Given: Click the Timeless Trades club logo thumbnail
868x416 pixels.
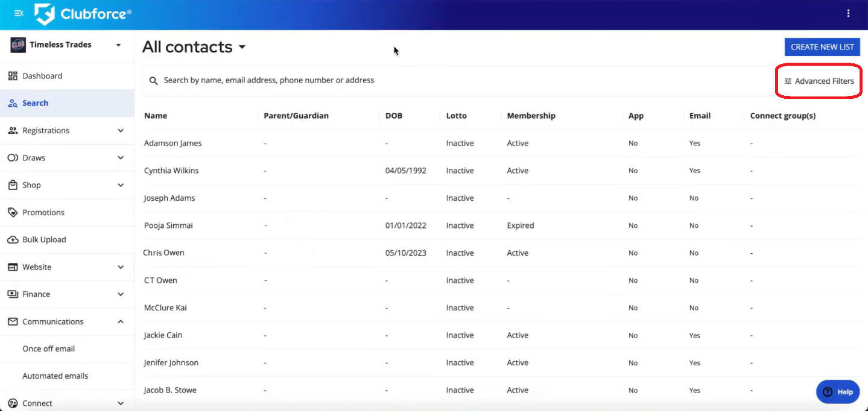Looking at the screenshot, I should pyautogui.click(x=18, y=45).
